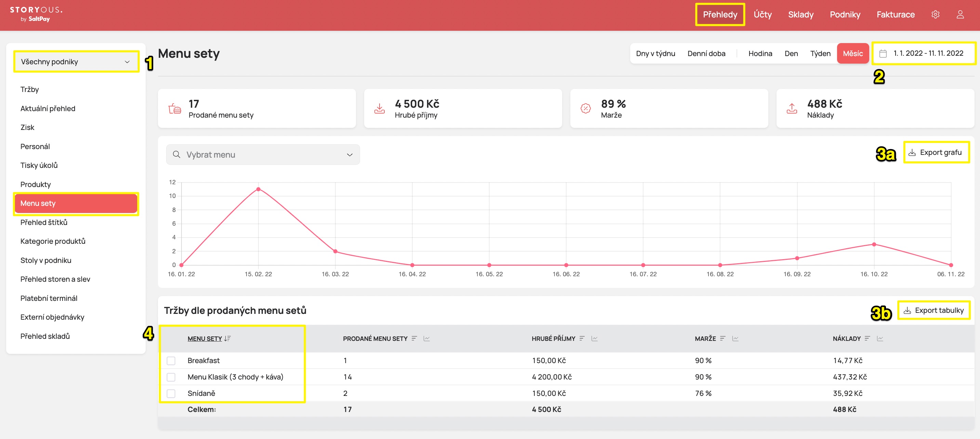Click the 437,32 Kč cost cell
Viewport: 980px width, 439px height.
(850, 377)
